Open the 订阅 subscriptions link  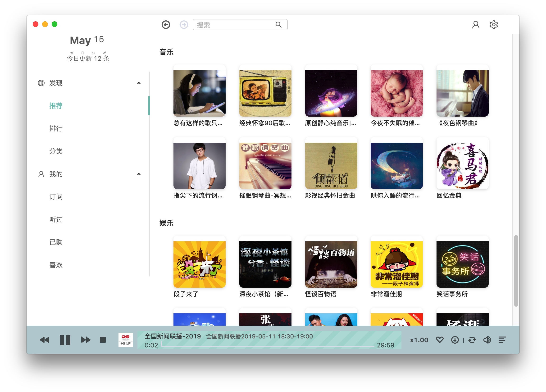click(56, 197)
